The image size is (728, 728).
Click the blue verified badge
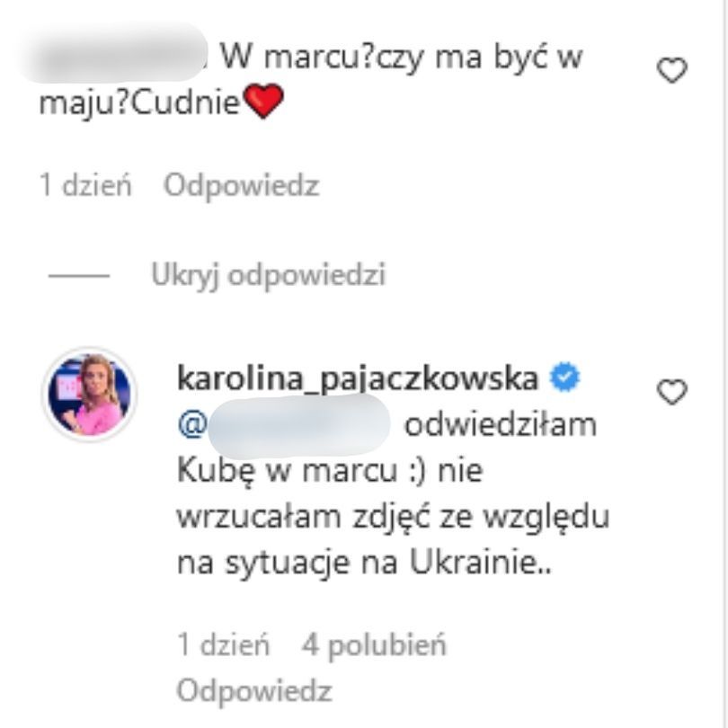pyautogui.click(x=564, y=377)
